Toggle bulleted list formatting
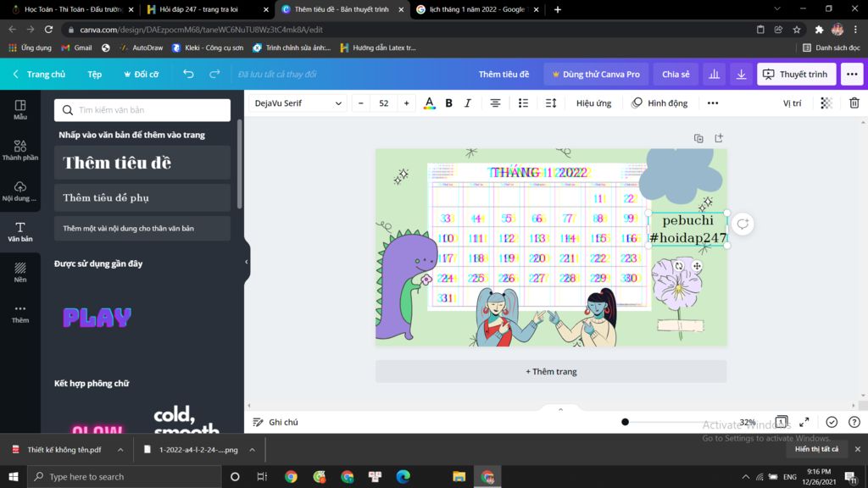Screen dimensions: 868x488 (523, 103)
